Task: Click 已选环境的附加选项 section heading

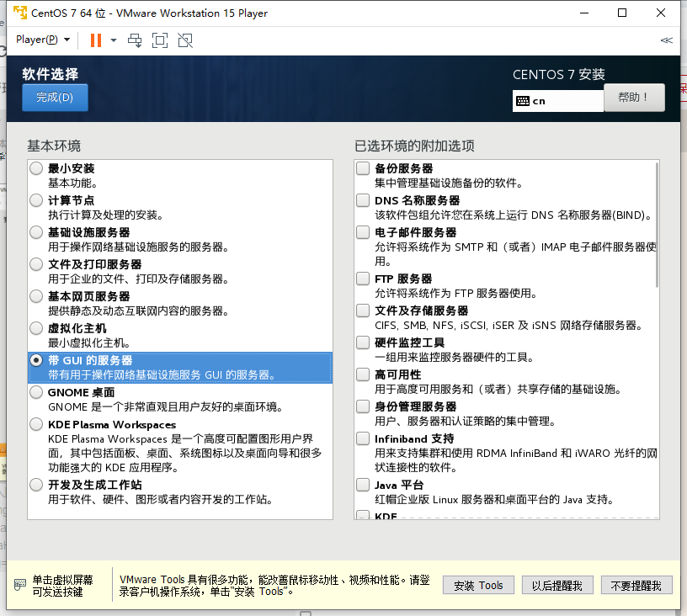Action: (414, 146)
